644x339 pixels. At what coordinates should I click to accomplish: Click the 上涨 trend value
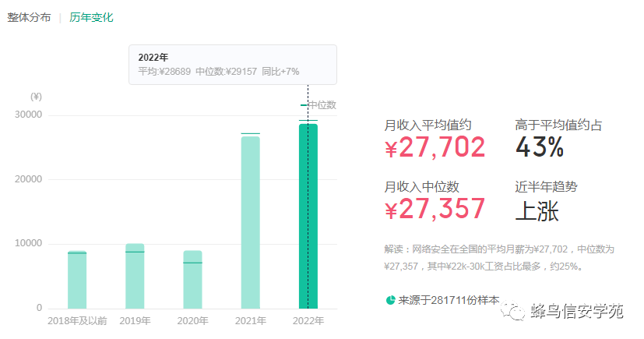point(537,211)
